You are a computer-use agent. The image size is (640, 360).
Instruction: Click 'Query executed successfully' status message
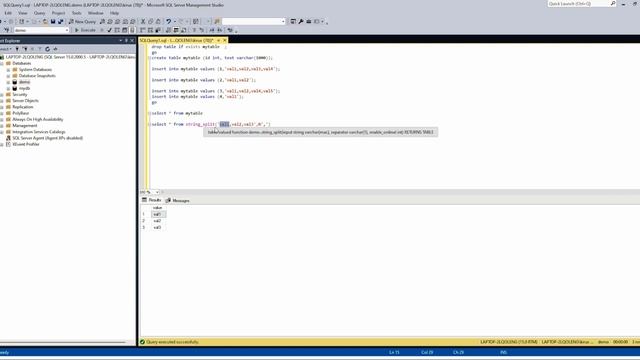click(172, 342)
